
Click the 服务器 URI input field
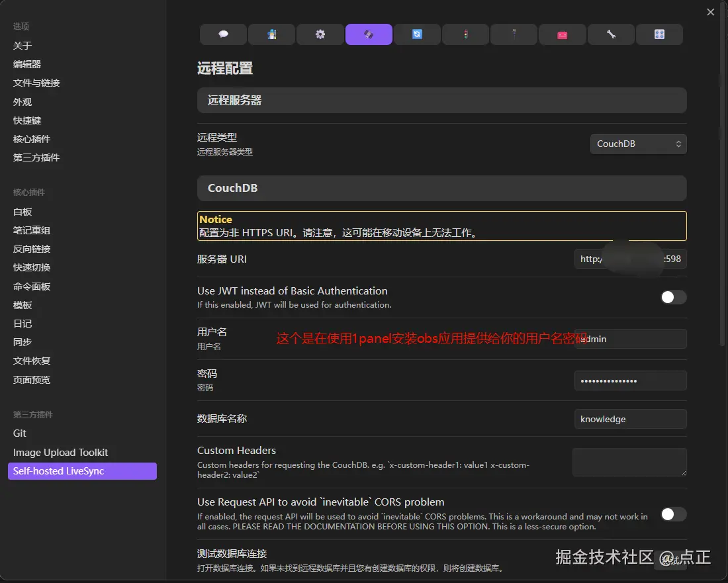pos(631,259)
